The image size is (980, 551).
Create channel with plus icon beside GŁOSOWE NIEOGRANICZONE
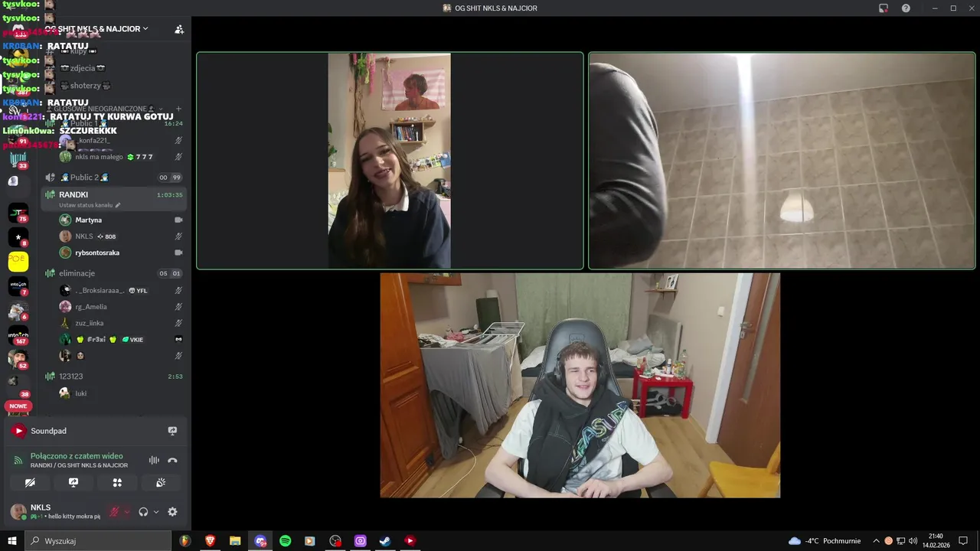(178, 109)
